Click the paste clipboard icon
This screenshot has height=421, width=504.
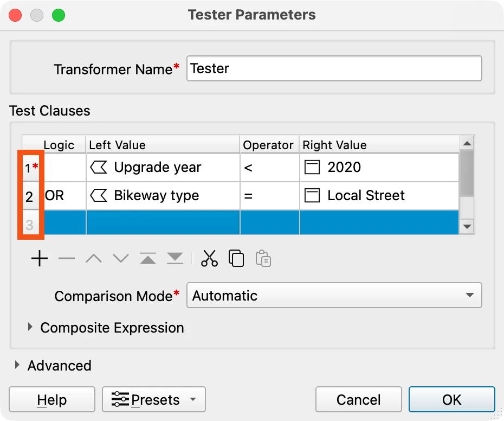point(263,258)
